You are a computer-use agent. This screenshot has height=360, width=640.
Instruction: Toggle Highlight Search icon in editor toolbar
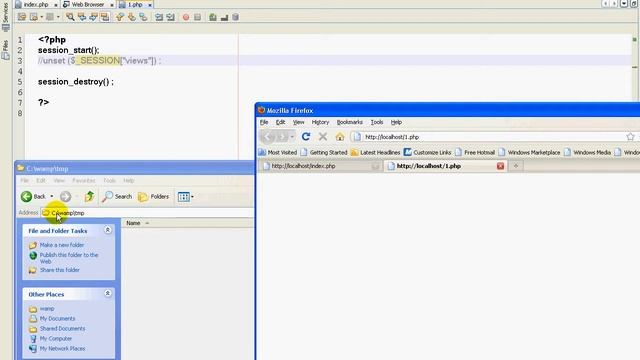click(105, 17)
